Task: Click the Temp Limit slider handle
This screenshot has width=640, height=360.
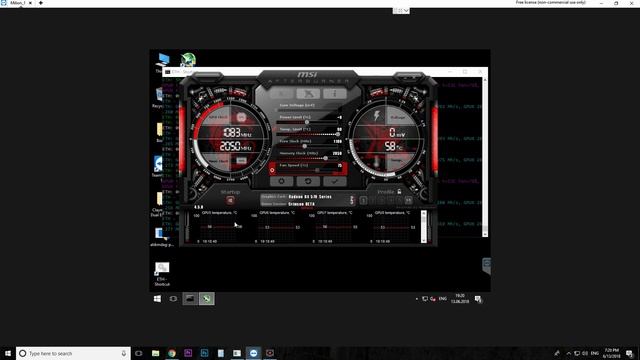Action: point(338,134)
